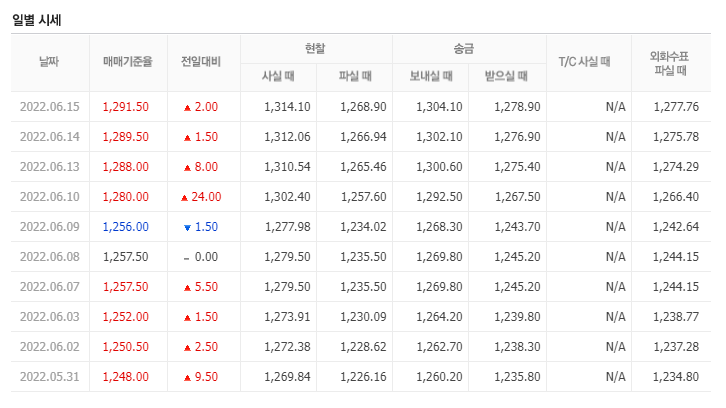Click the 1,314.10 cash buying value

pyautogui.click(x=288, y=107)
